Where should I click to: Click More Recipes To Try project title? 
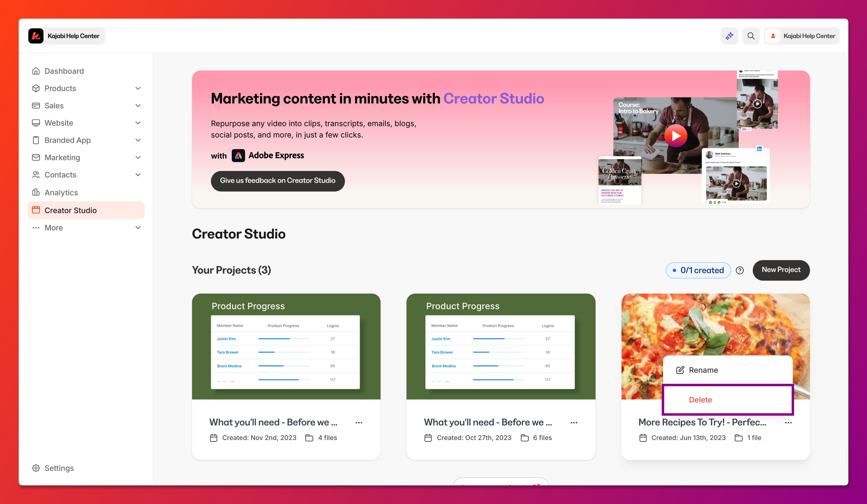702,422
